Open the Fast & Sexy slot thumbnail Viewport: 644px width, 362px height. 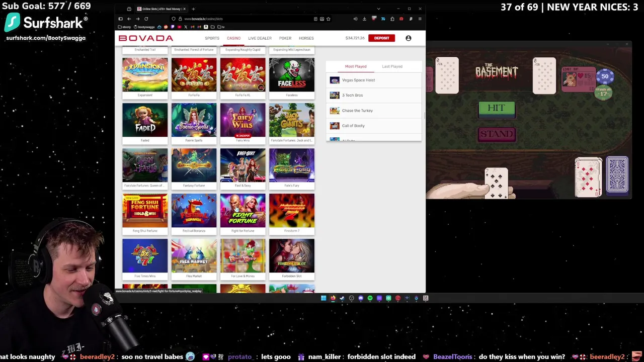tap(243, 165)
